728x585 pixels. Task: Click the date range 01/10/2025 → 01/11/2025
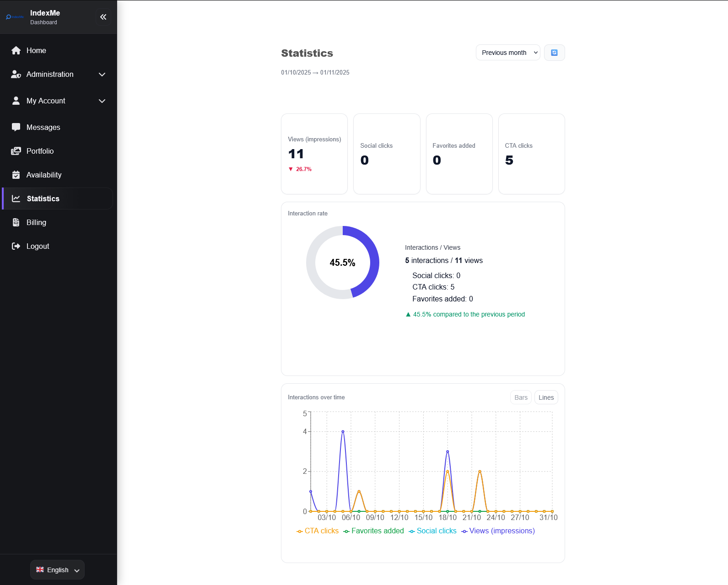[x=315, y=73]
